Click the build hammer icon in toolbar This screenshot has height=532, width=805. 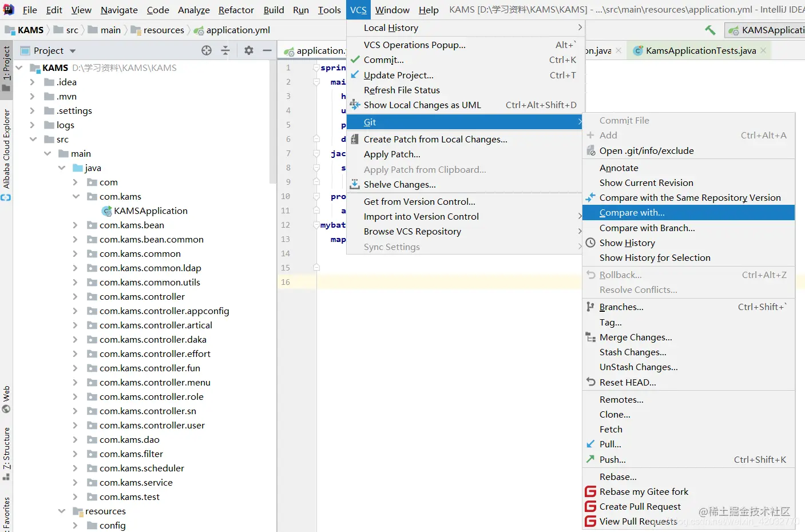[710, 30]
